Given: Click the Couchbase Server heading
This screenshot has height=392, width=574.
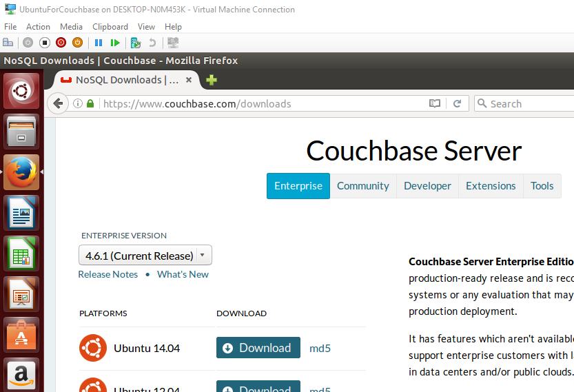Looking at the screenshot, I should point(414,151).
